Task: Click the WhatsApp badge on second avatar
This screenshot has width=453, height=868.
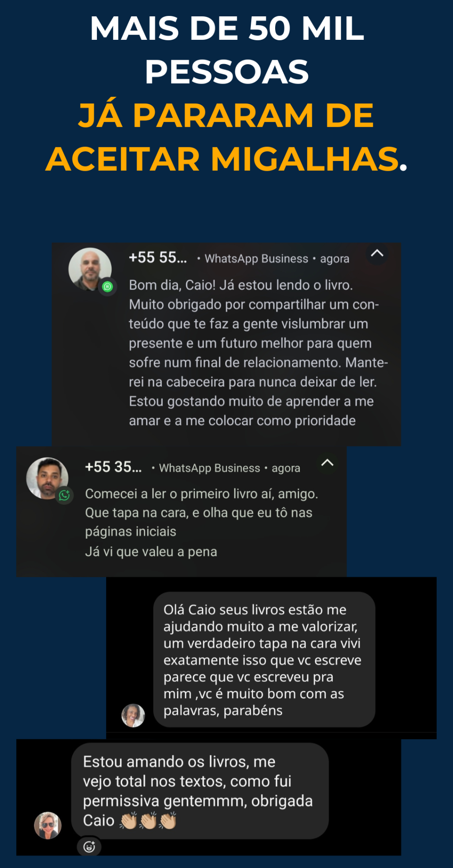Action: 65,495
